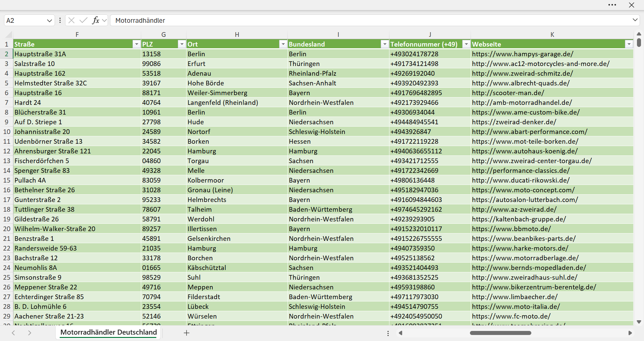Select cell Helmstedter Straße 32C
Viewport: 644px width, 341px height.
click(77, 83)
